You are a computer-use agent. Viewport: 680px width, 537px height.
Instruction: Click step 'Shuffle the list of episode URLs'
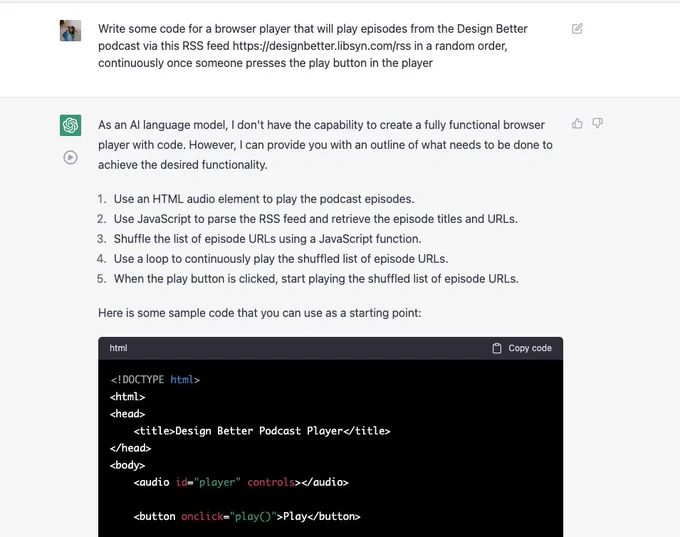(x=267, y=239)
